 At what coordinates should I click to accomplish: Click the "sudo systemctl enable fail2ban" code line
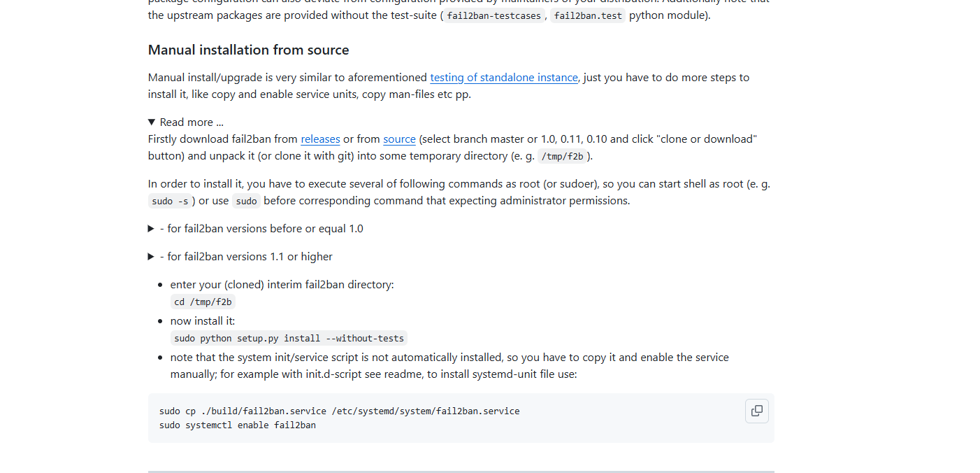click(238, 425)
